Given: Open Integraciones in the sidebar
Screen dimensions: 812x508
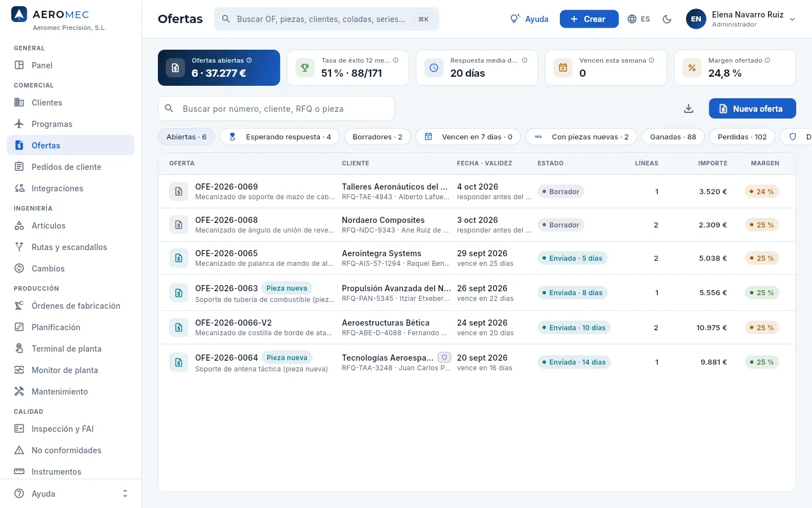Looking at the screenshot, I should pyautogui.click(x=70, y=189).
